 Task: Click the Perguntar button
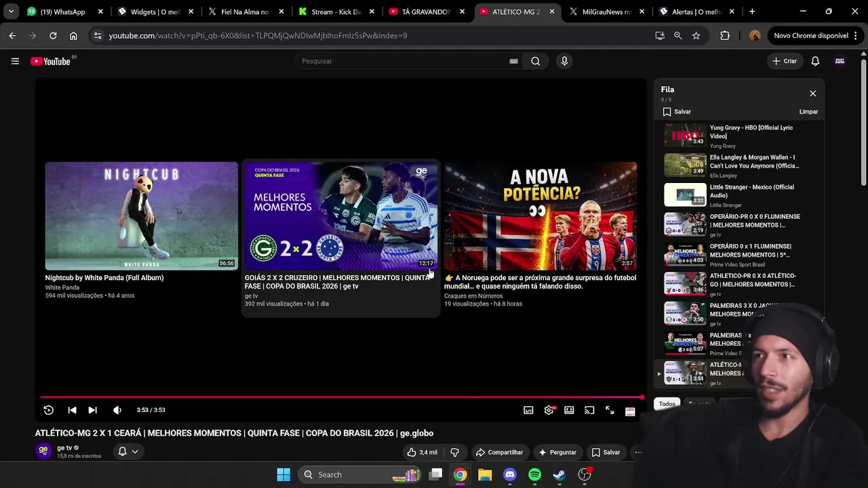pos(557,452)
